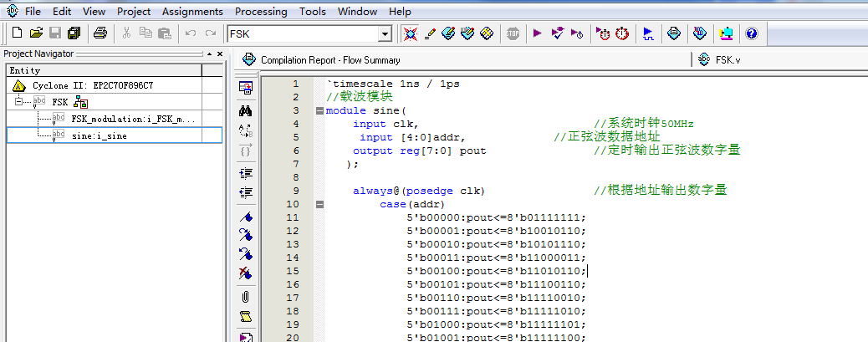Image resolution: width=868 pixels, height=342 pixels.
Task: Open Timing Analyzer via stopwatch icon
Action: coord(622,33)
